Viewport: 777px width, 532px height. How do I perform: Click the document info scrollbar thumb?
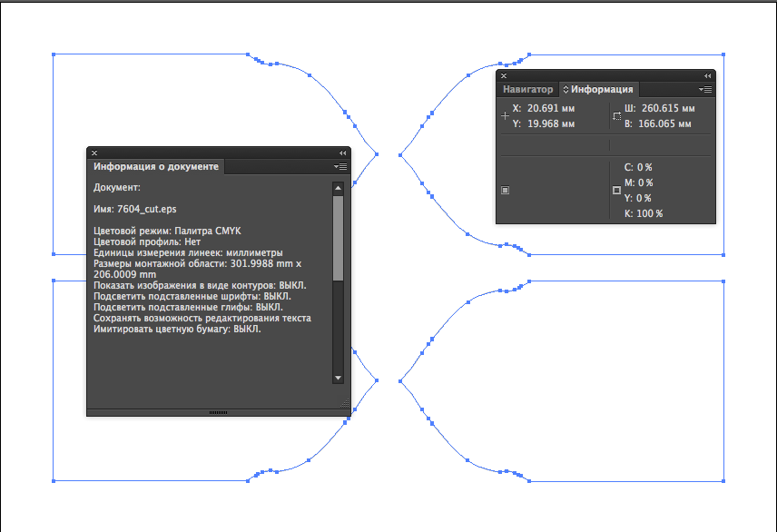point(338,238)
